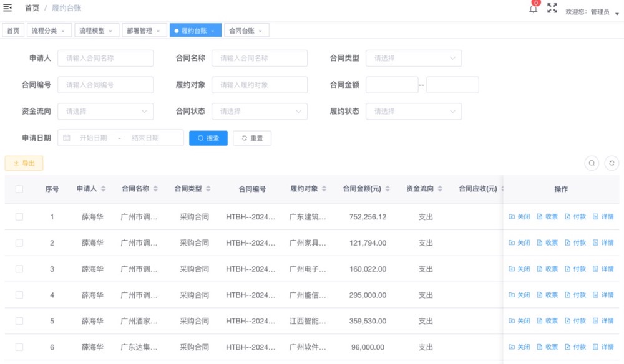Open the 履约状态 dropdown
The image size is (624, 364).
(414, 112)
